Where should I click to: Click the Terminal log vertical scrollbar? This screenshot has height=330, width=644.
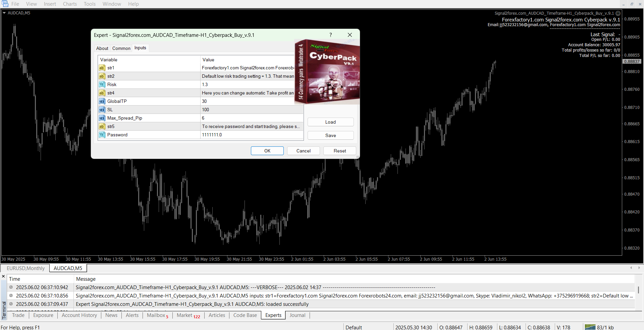[638, 290]
